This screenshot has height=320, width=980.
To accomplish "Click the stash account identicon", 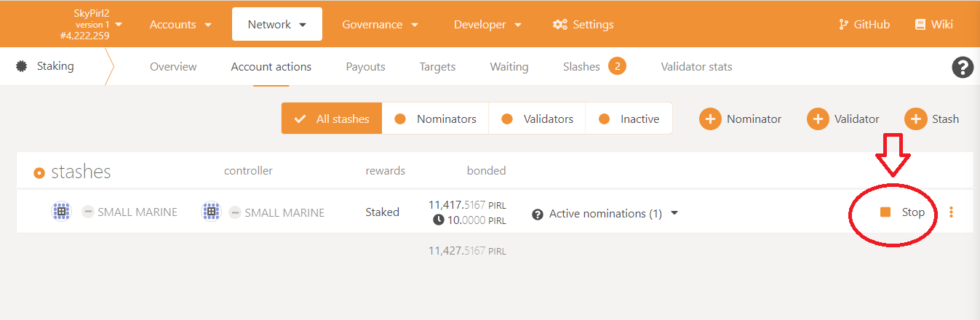I will coord(62,212).
